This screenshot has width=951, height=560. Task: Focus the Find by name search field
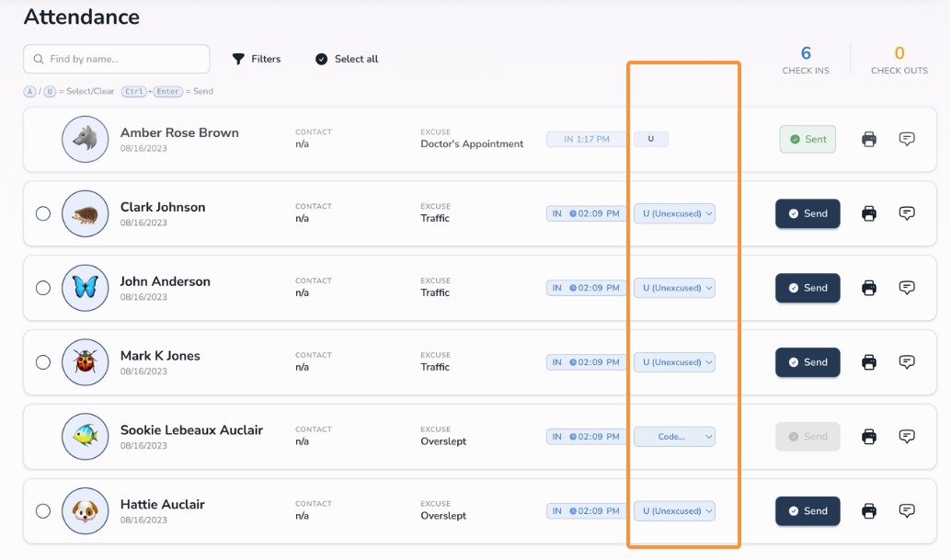click(x=117, y=59)
